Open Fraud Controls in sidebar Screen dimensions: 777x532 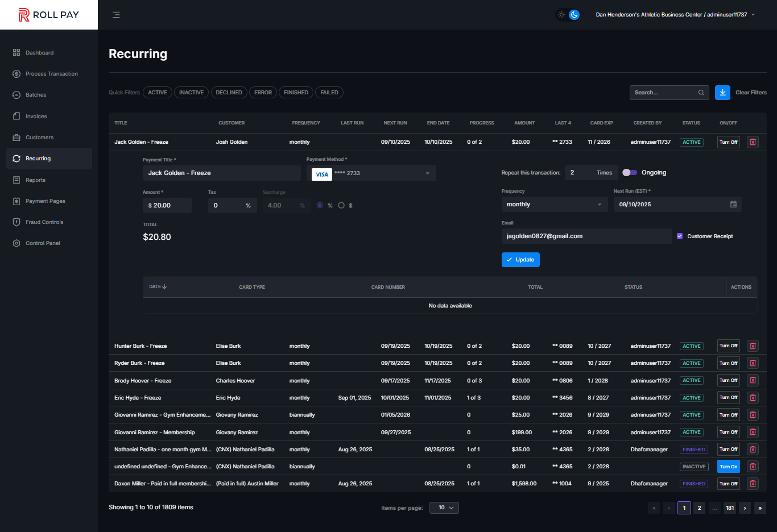(x=44, y=222)
